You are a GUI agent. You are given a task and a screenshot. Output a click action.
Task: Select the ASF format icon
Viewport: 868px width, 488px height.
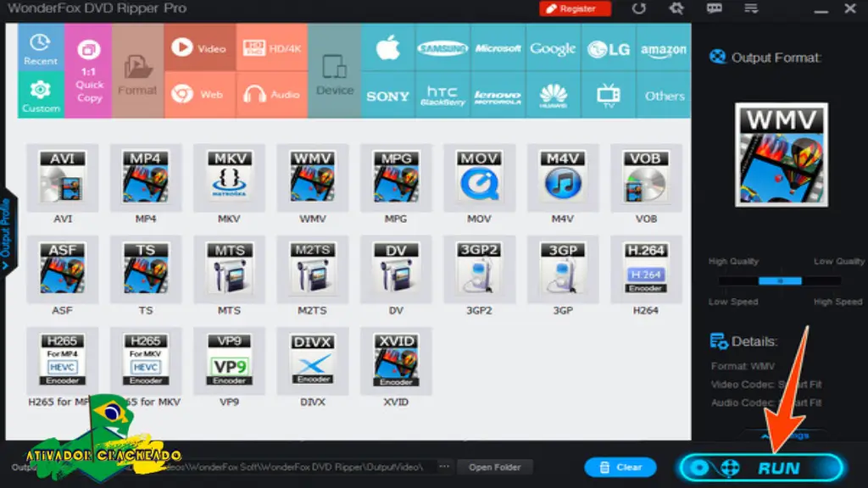[x=63, y=269]
